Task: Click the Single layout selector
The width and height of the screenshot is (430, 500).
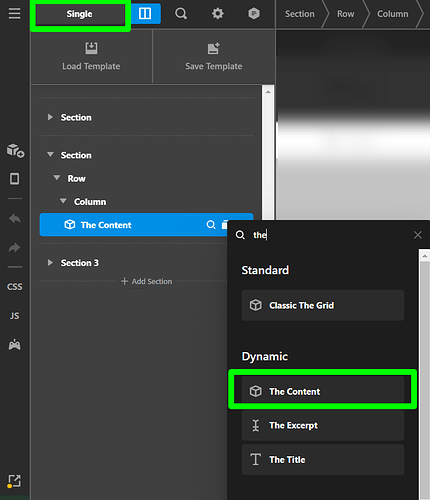Action: (80, 14)
